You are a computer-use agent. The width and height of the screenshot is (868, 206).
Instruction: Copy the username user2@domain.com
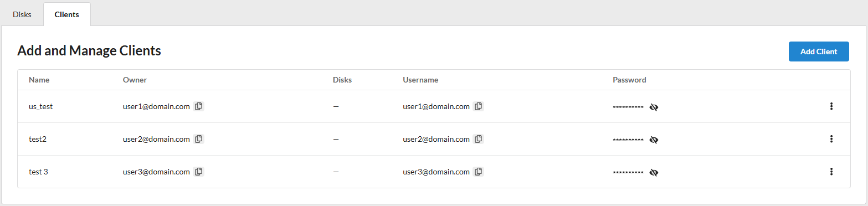coord(479,139)
